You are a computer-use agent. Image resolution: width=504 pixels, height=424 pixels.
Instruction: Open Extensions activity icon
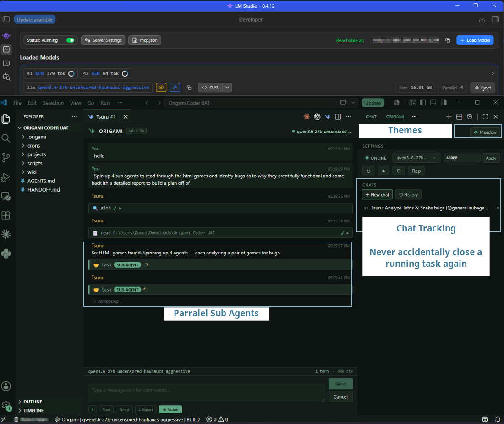coord(6,215)
